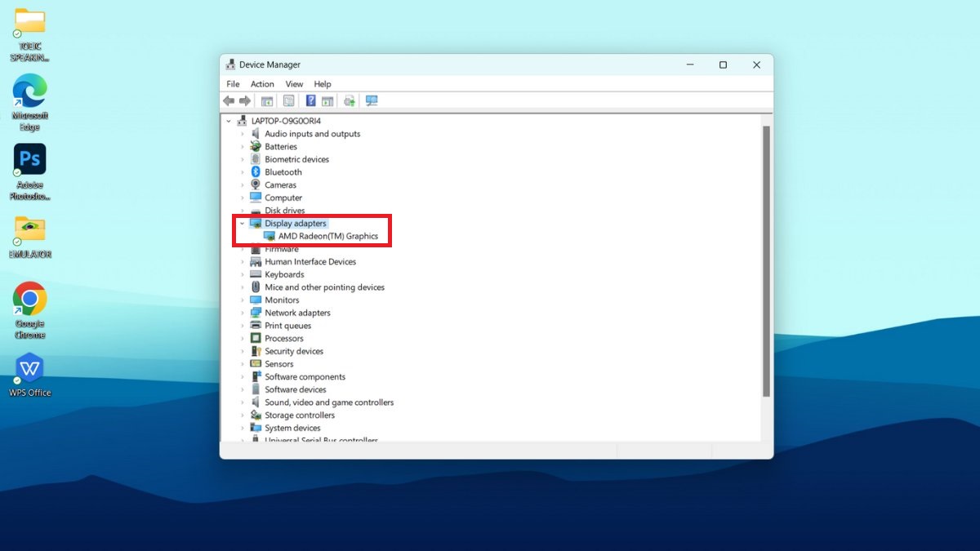Image resolution: width=980 pixels, height=551 pixels.
Task: Click the Back arrow in the toolbar
Action: pyautogui.click(x=229, y=101)
